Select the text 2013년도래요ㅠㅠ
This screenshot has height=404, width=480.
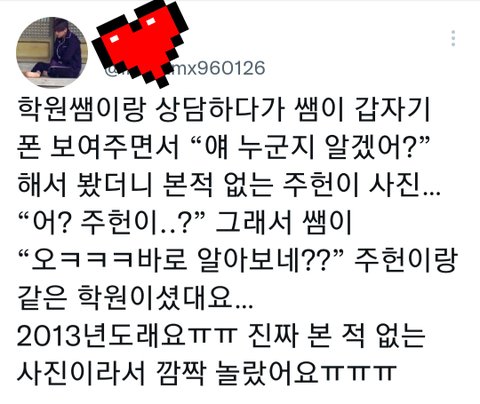pyautogui.click(x=127, y=335)
